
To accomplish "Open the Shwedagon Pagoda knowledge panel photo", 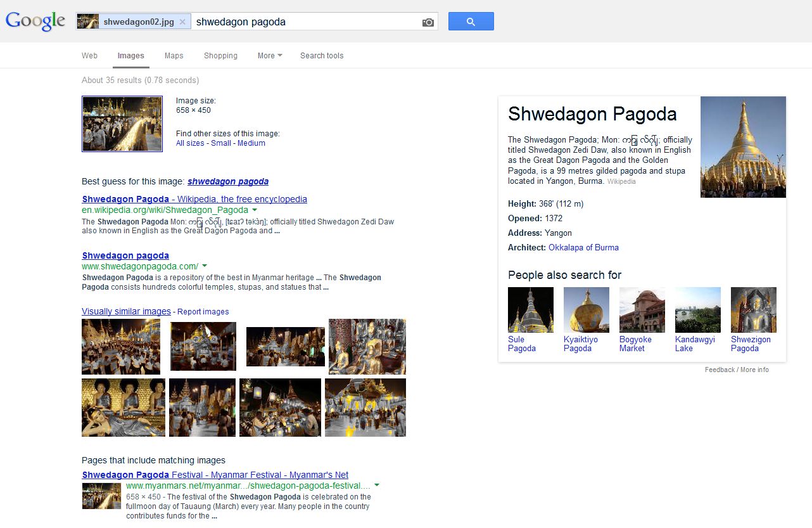I will click(x=743, y=147).
